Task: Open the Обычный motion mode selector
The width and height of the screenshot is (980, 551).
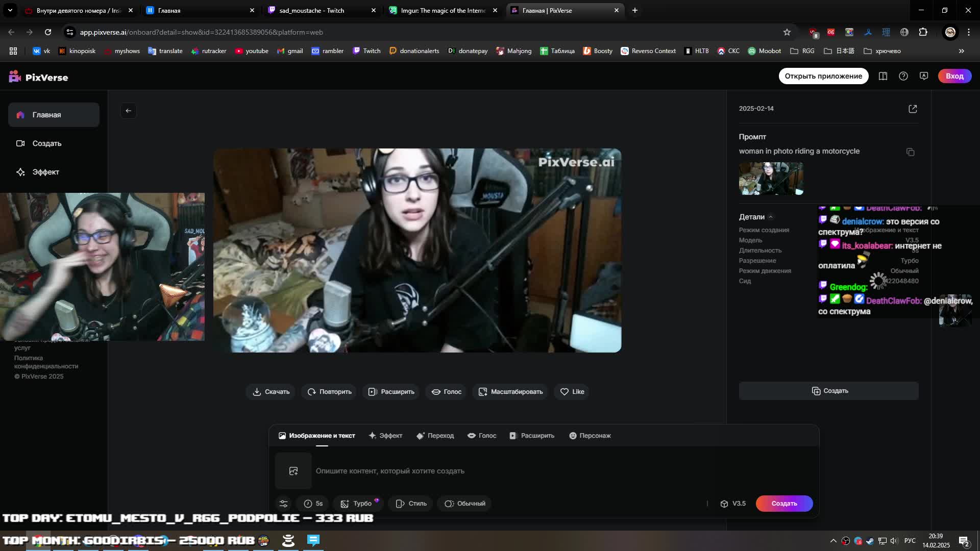Action: click(465, 504)
